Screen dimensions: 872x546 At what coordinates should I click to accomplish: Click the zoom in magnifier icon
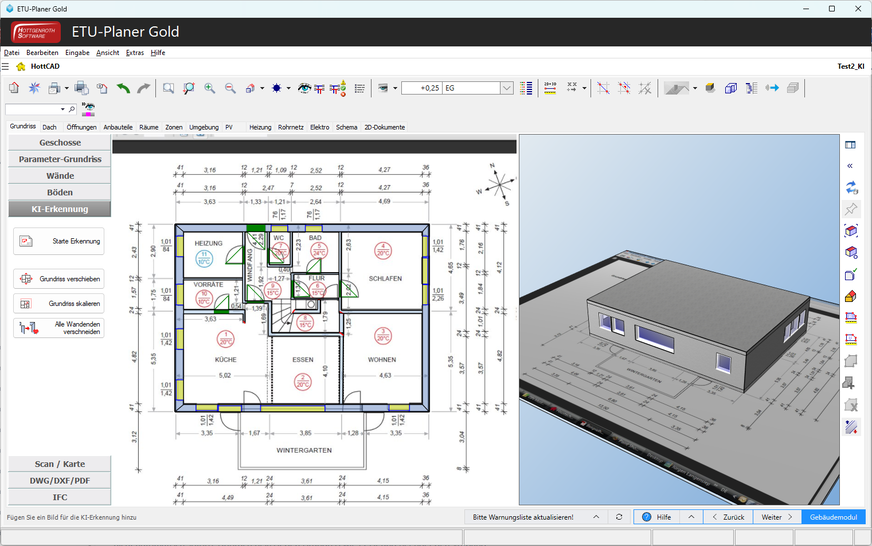[209, 88]
